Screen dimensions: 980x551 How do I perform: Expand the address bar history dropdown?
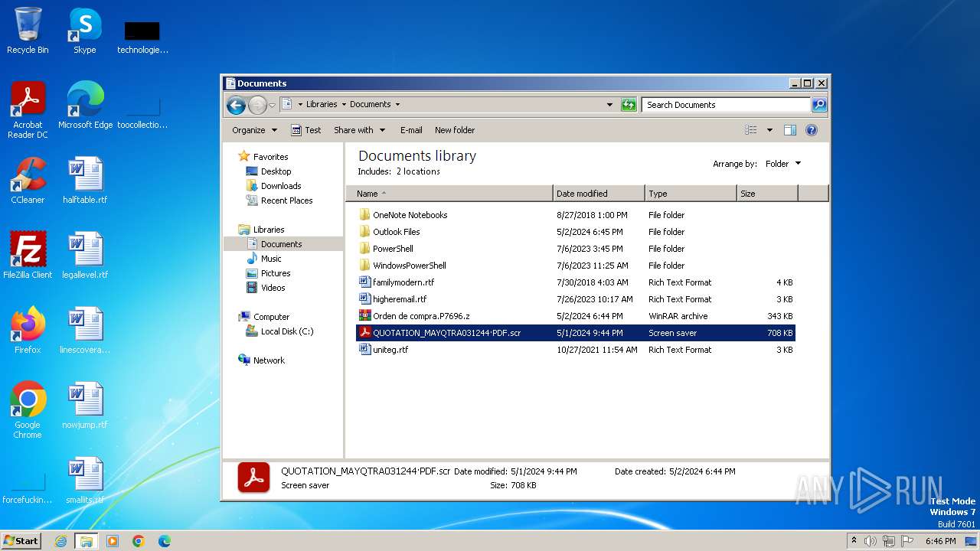coord(609,105)
